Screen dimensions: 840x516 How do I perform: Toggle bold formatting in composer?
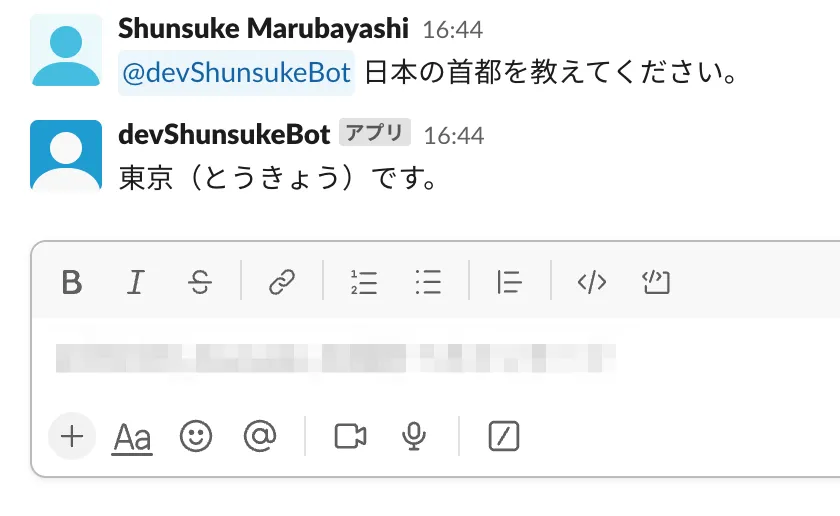point(71,283)
